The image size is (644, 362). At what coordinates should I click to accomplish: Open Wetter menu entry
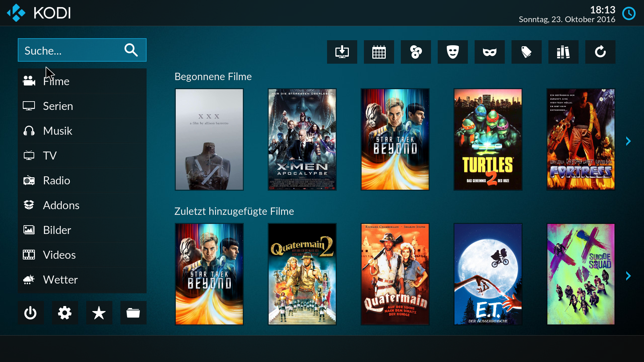pos(82,280)
